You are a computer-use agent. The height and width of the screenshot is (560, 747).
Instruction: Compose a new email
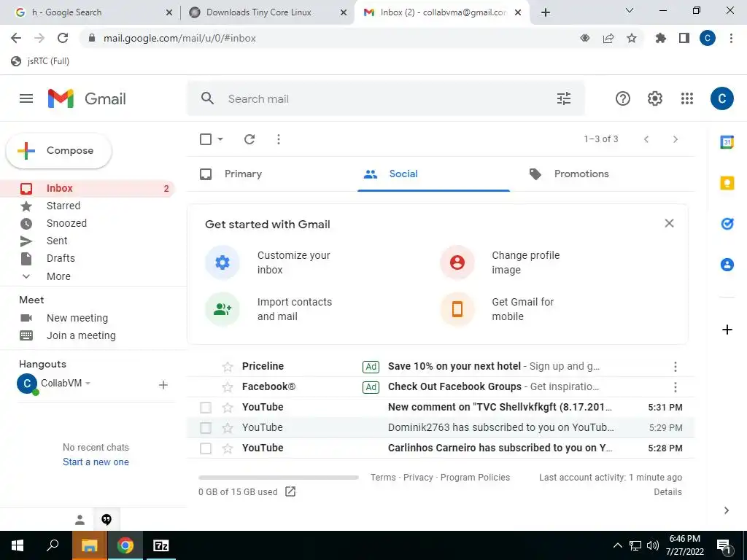click(x=59, y=150)
